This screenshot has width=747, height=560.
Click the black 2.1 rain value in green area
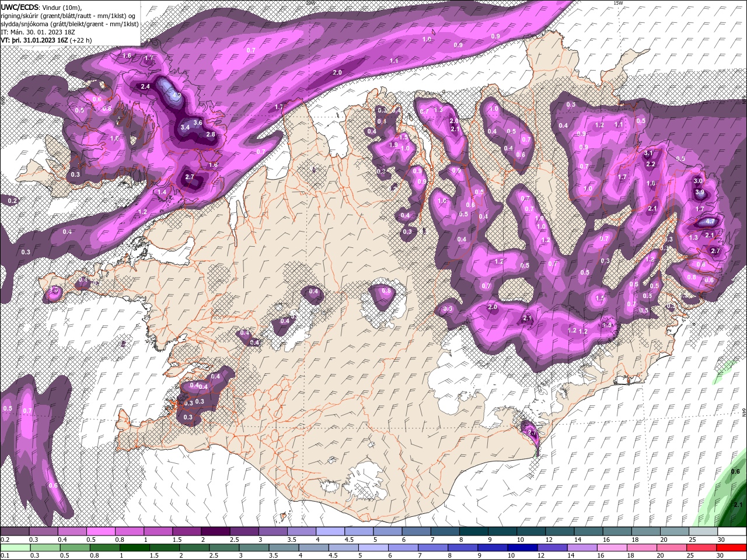737,505
